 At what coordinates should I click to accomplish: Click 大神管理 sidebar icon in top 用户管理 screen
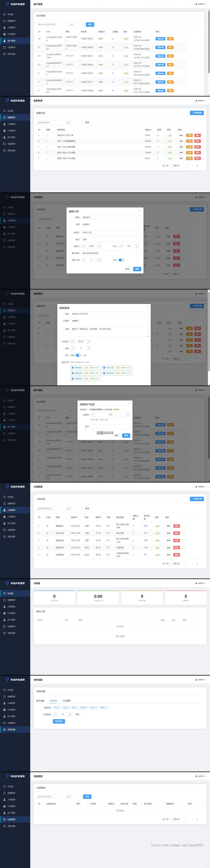[x=4, y=27]
